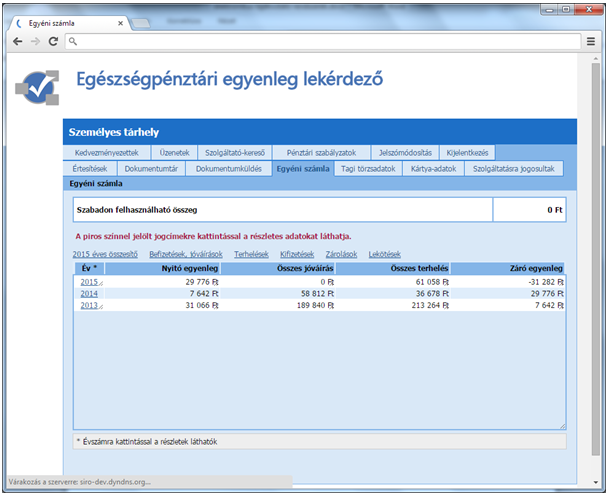Select the 189 840 Ft credit value
609x495 pixels.
point(315,305)
